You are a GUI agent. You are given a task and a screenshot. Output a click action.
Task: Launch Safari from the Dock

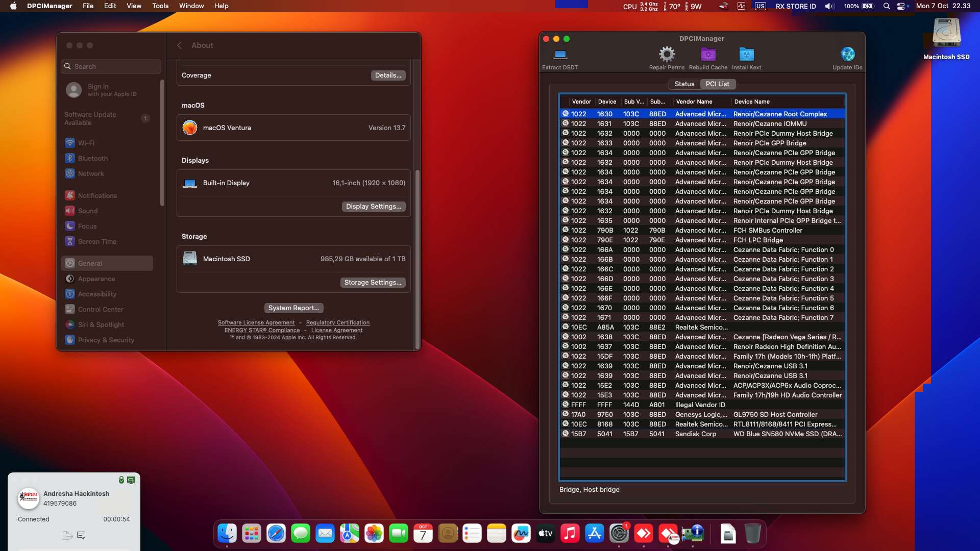point(276,534)
